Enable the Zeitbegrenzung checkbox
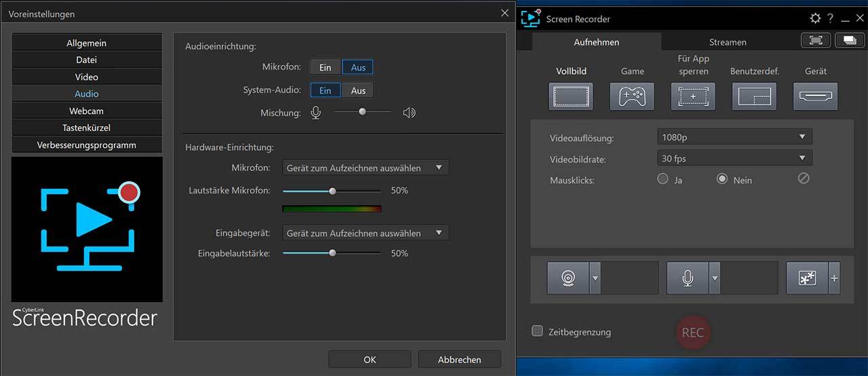868x376 pixels. tap(538, 331)
